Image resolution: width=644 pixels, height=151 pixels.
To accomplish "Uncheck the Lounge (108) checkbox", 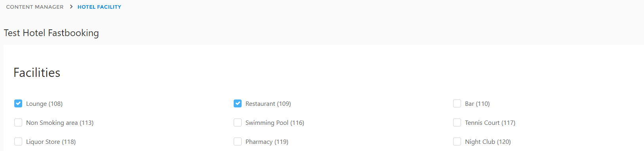I will tap(18, 103).
